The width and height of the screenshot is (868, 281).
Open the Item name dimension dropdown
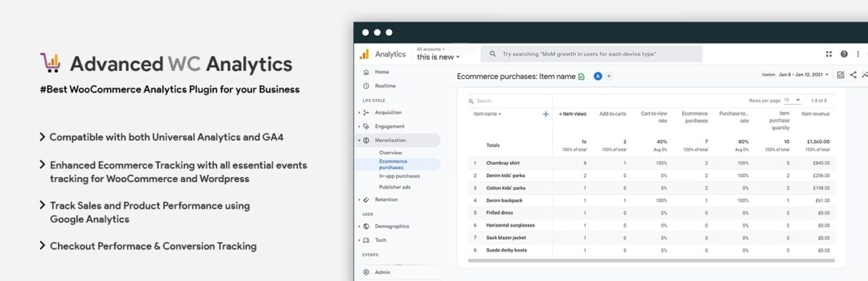coord(488,114)
